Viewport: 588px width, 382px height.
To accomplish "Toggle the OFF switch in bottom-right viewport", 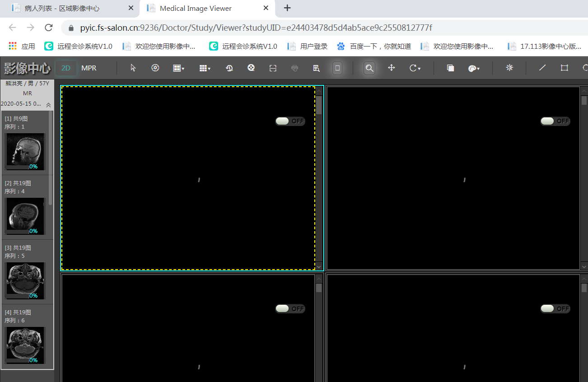I will [x=555, y=309].
